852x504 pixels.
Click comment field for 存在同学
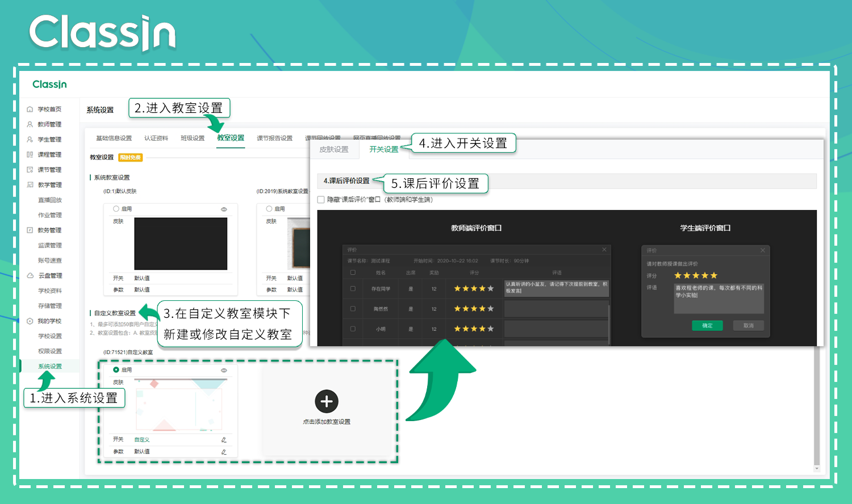557,288
